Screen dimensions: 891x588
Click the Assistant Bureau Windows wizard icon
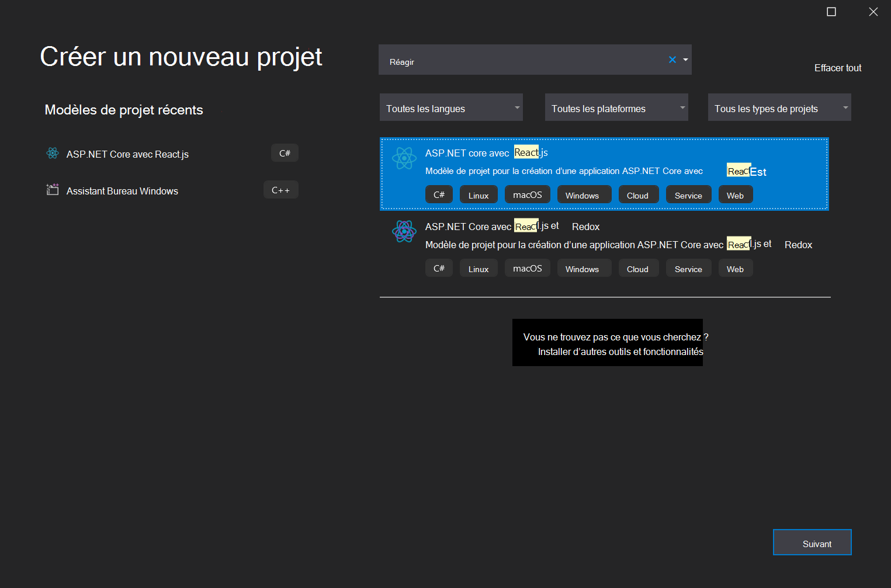[52, 190]
